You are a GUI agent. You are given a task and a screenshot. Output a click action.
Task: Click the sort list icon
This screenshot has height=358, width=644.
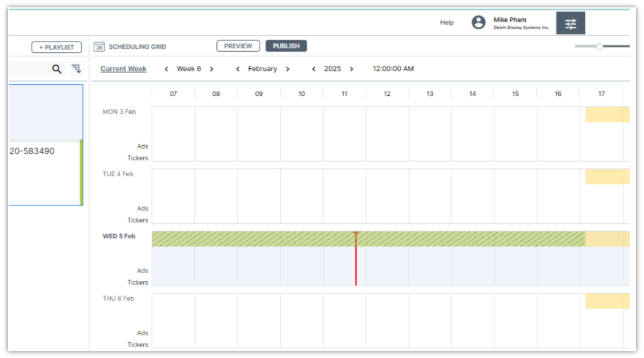pyautogui.click(x=76, y=69)
